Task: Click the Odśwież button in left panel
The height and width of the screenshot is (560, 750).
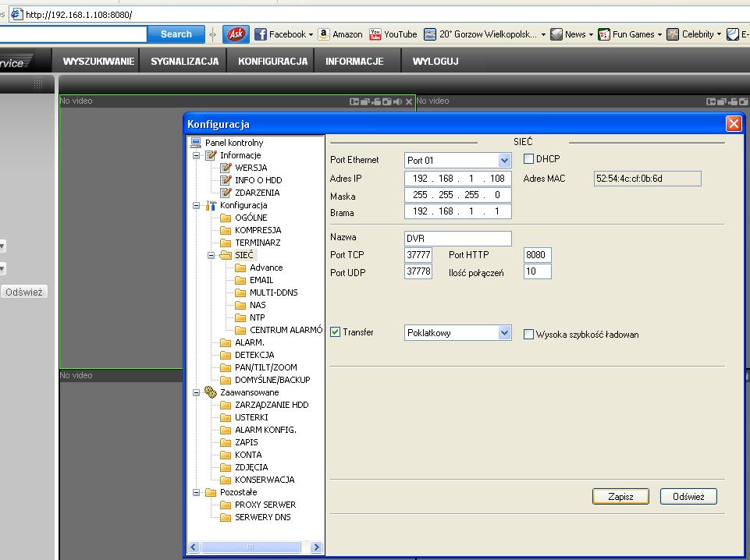Action: point(24,292)
